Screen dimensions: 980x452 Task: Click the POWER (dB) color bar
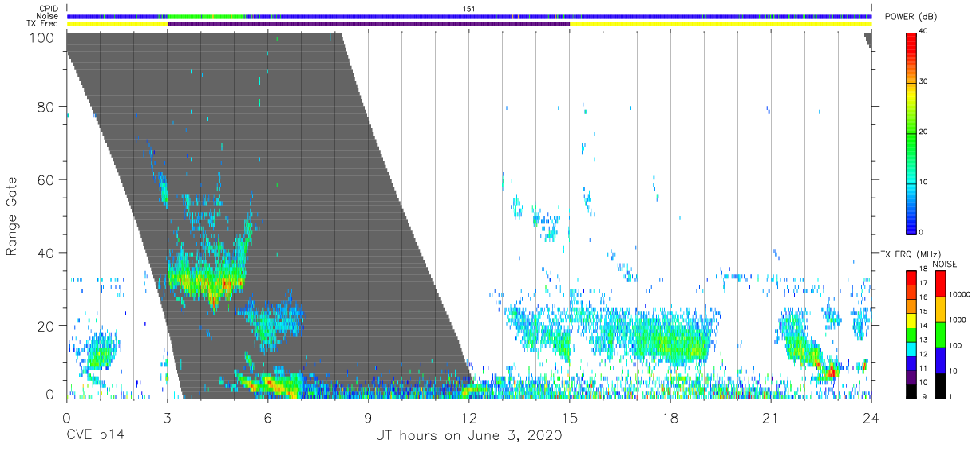[911, 132]
